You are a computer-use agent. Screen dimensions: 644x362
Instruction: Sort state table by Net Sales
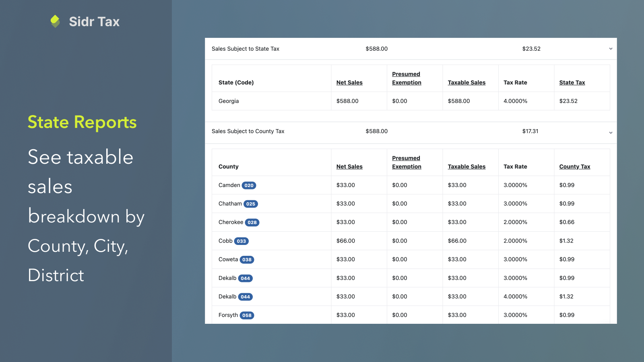coord(349,82)
